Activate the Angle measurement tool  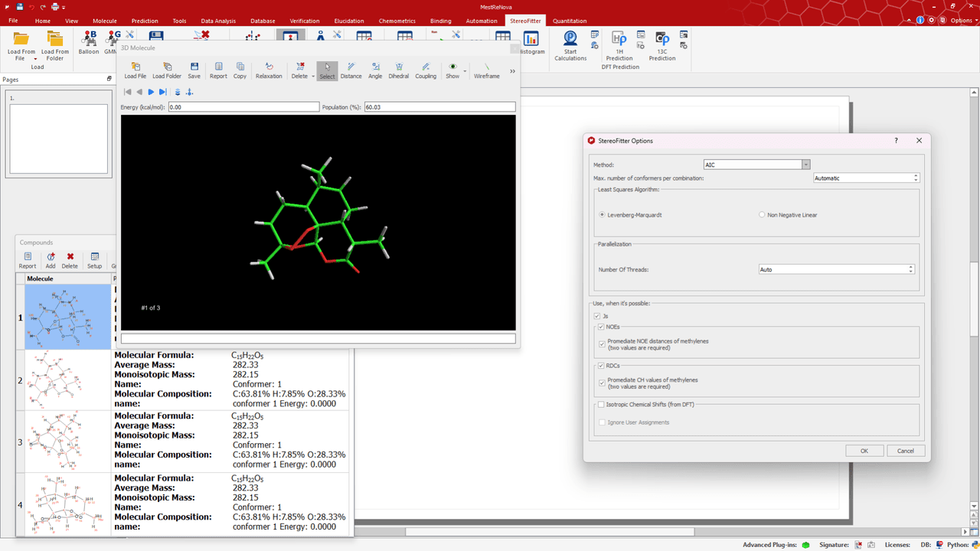pyautogui.click(x=375, y=70)
